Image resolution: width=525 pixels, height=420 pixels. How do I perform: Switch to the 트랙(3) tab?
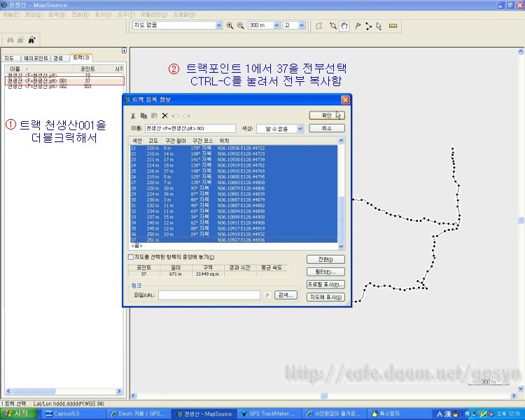point(81,57)
